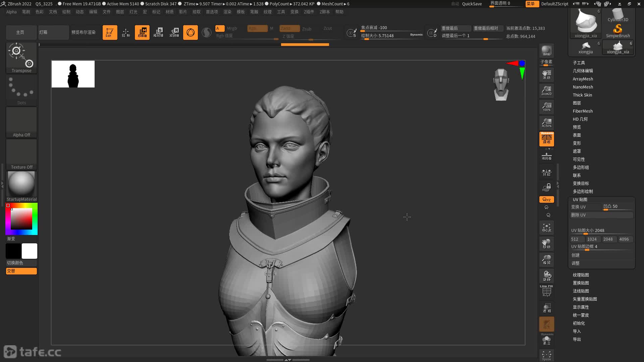
Task: Click the Rotate (旋转) view icon
Action: click(546, 276)
